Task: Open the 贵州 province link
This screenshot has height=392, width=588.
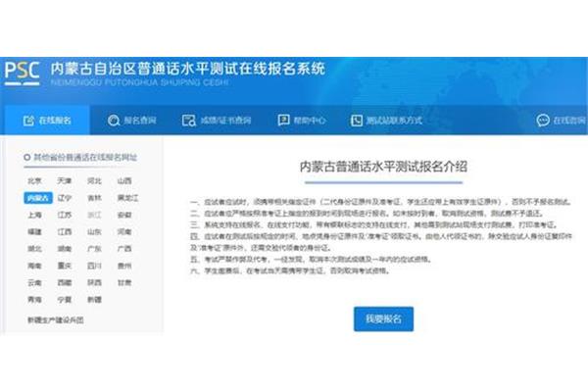Action: [x=124, y=266]
